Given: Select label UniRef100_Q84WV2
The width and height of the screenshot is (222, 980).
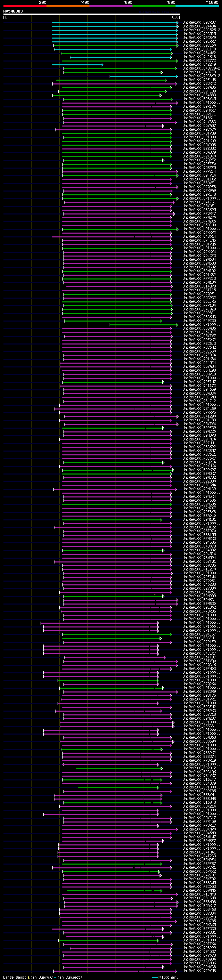Looking at the screenshot, I should click(x=199, y=53).
